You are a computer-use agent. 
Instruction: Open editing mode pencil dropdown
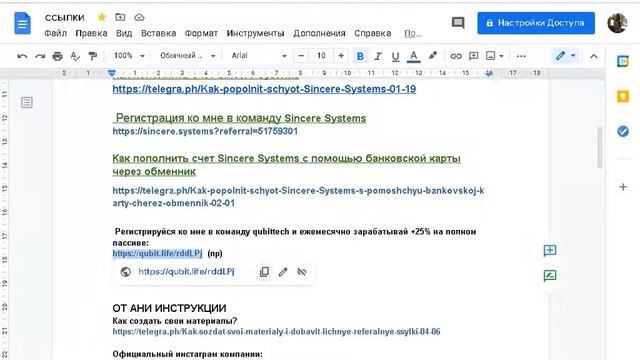565,56
